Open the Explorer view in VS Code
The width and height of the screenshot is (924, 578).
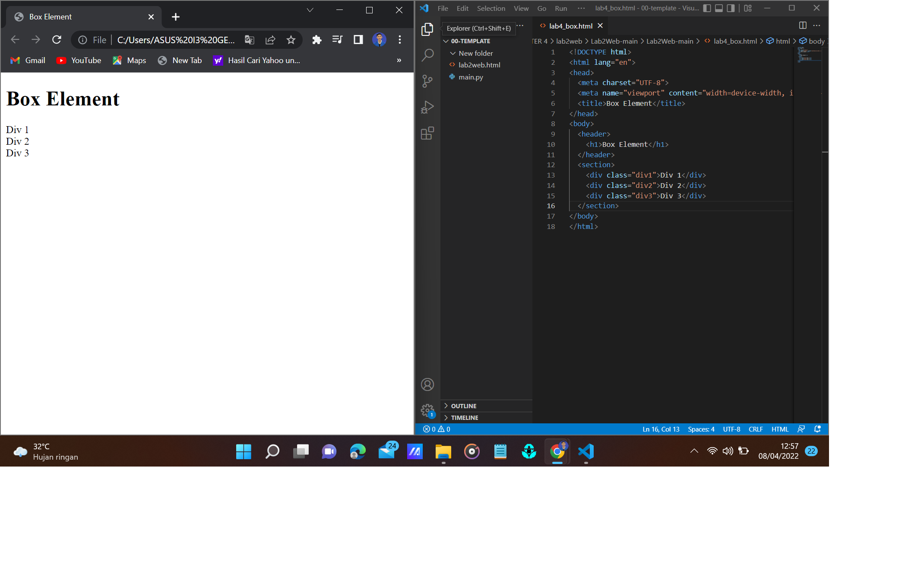pos(427,29)
